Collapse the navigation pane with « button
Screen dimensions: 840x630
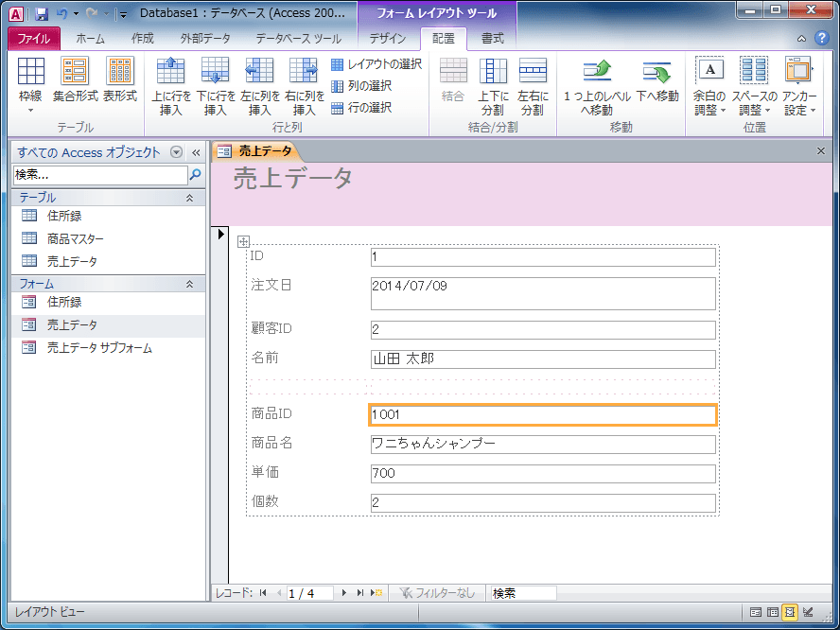point(196,152)
